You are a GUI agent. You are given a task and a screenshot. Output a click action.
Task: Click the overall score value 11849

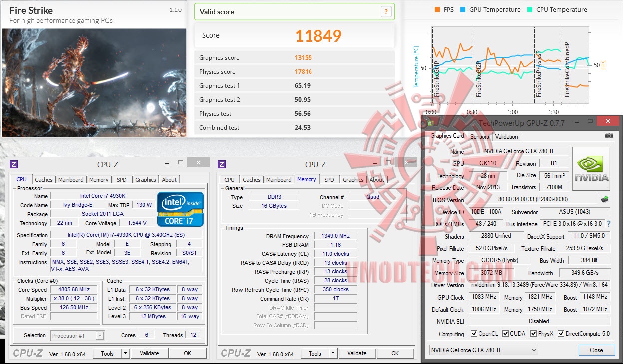click(318, 36)
